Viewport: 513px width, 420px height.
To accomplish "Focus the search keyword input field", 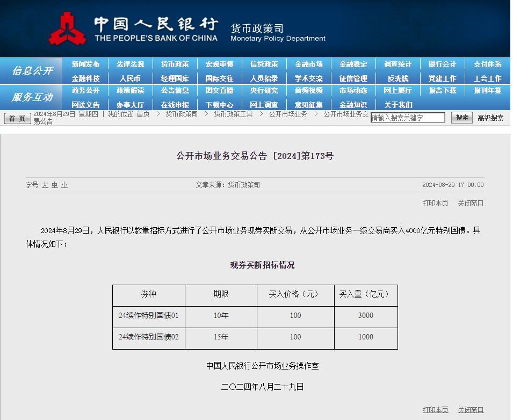I will (408, 118).
